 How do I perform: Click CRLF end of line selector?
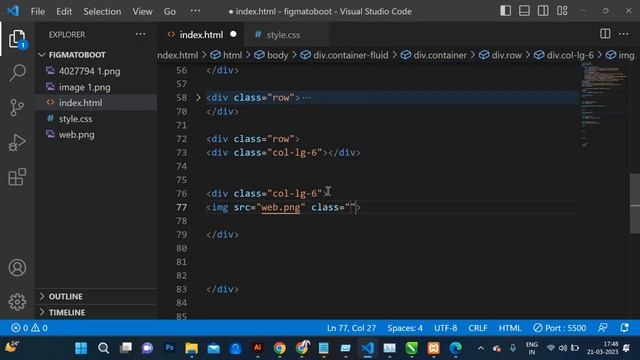[478, 328]
